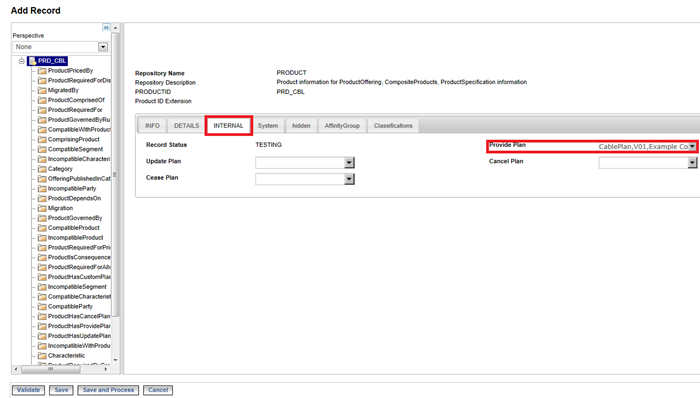Click the folder icon beside ProductPricedBy
Image resolution: width=700 pixels, height=398 pixels.
(42, 70)
